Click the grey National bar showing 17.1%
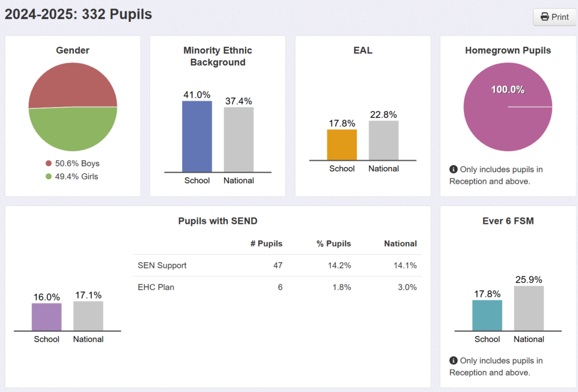578x392 pixels. [x=88, y=316]
